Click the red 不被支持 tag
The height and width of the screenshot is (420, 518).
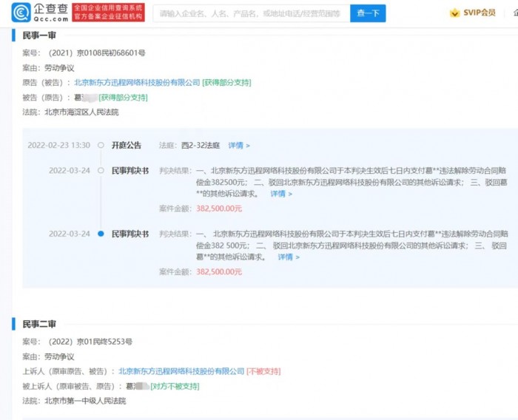point(263,371)
